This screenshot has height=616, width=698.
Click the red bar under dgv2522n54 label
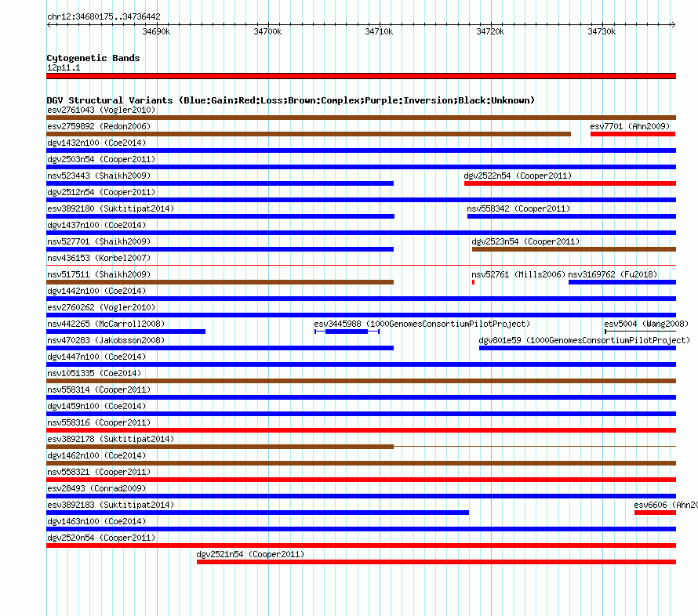(x=570, y=183)
